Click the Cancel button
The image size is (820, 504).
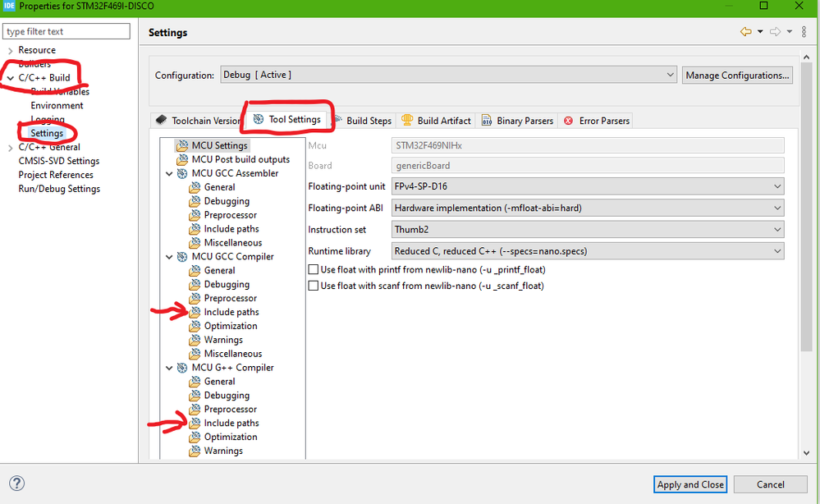point(770,484)
